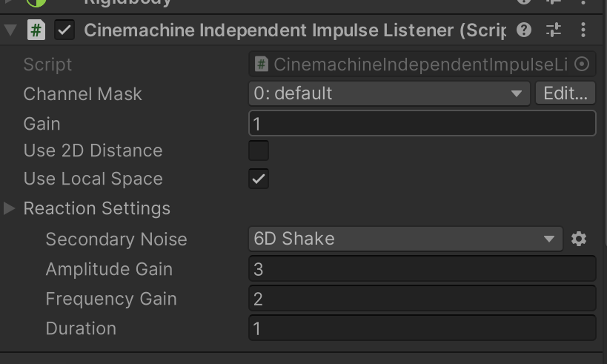This screenshot has width=607, height=364.
Task: Click script object picker circle icon
Action: click(582, 64)
